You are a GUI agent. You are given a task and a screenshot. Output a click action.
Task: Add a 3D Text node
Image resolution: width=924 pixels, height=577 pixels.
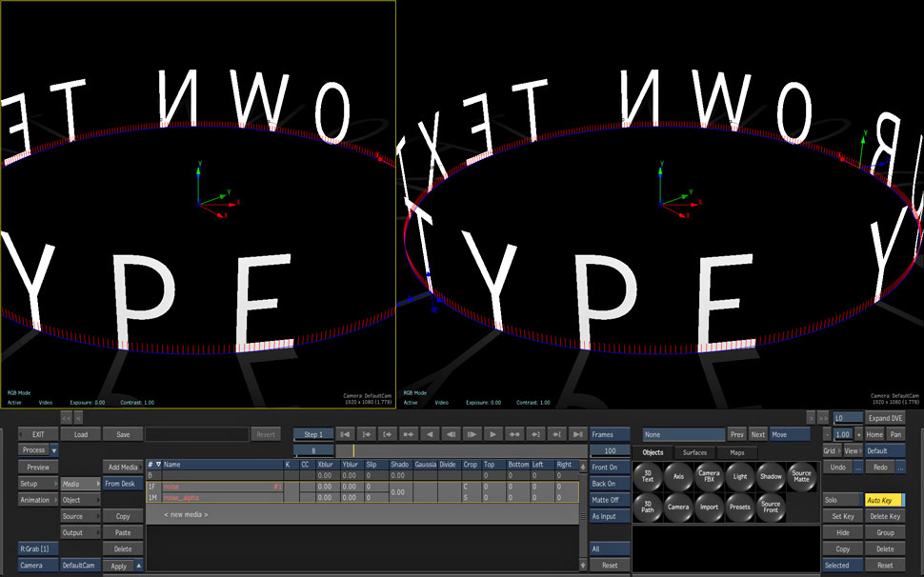tap(648, 476)
